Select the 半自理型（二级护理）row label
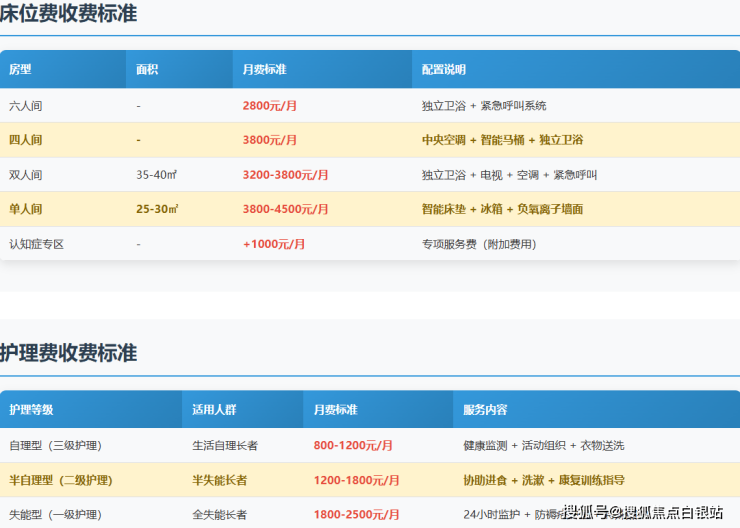This screenshot has height=528, width=740. (62, 480)
